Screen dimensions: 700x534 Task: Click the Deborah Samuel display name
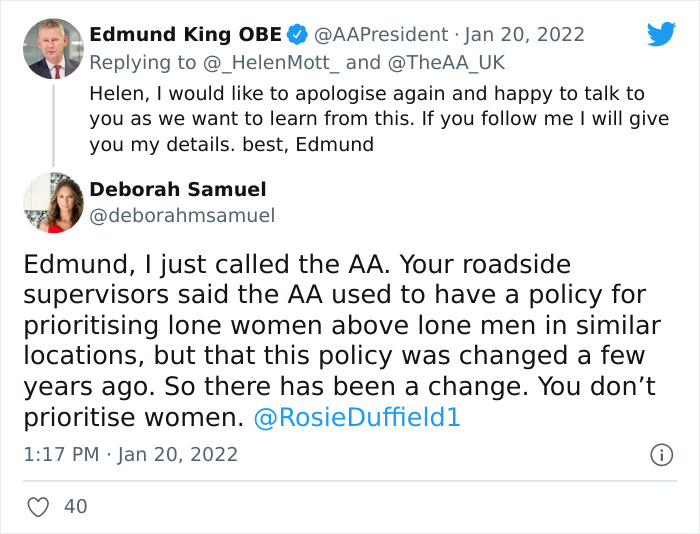178,189
